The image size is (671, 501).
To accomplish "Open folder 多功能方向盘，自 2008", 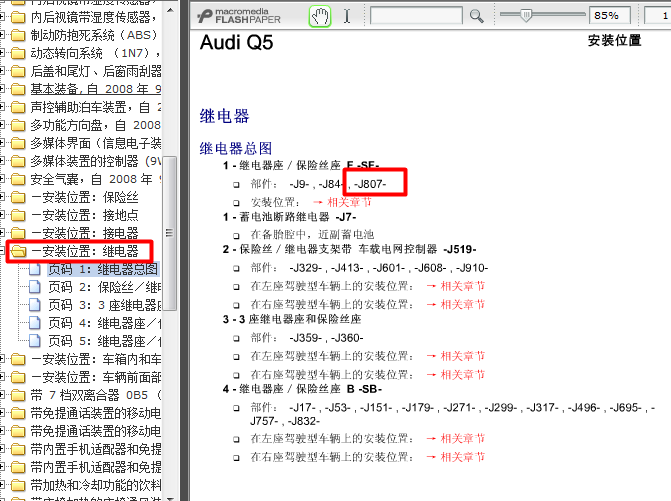I will pyautogui.click(x=96, y=125).
